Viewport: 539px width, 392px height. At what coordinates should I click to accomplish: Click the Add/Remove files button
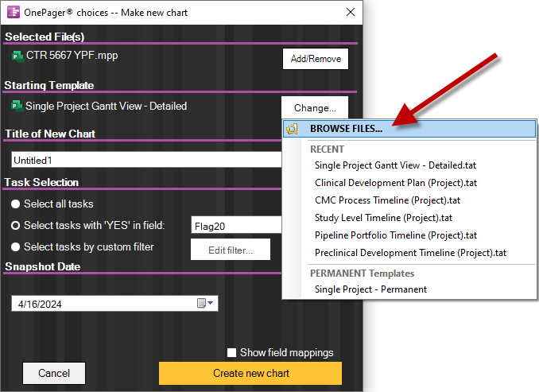315,59
